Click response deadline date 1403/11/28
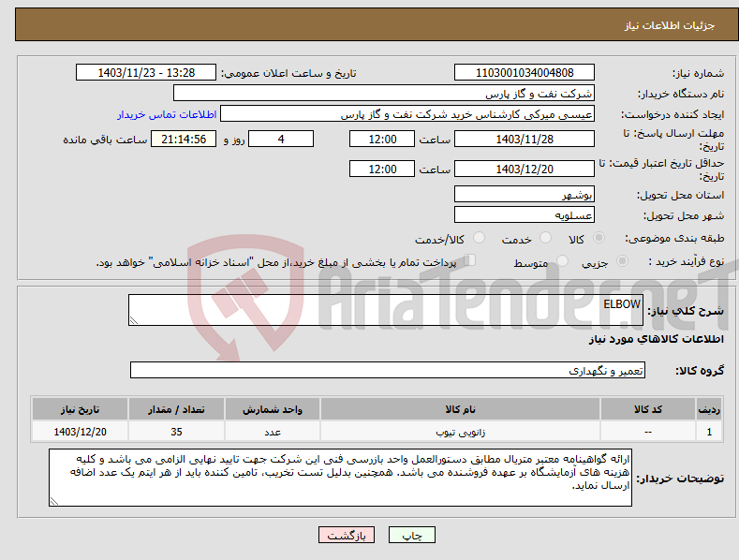Image resolution: width=739 pixels, height=560 pixels. point(525,139)
